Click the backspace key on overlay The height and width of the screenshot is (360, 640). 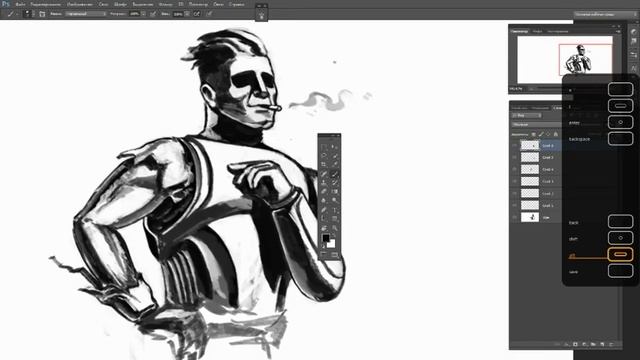click(620, 138)
